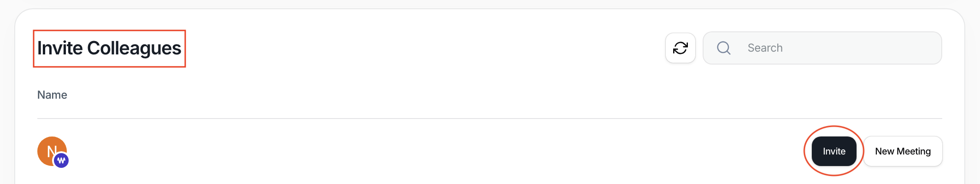
Task: Click the magnifying glass search icon
Action: (x=724, y=48)
